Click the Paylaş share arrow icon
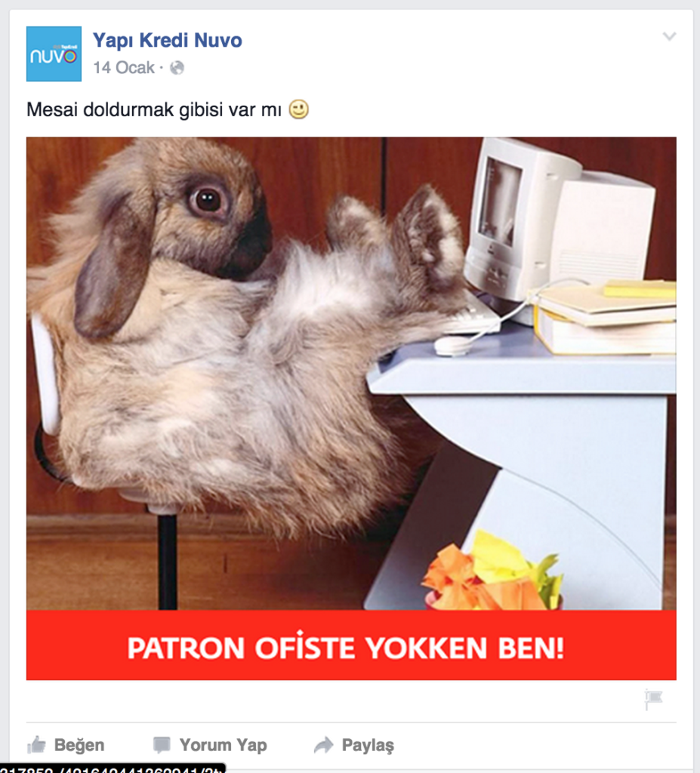This screenshot has height=773, width=700. pos(324,744)
